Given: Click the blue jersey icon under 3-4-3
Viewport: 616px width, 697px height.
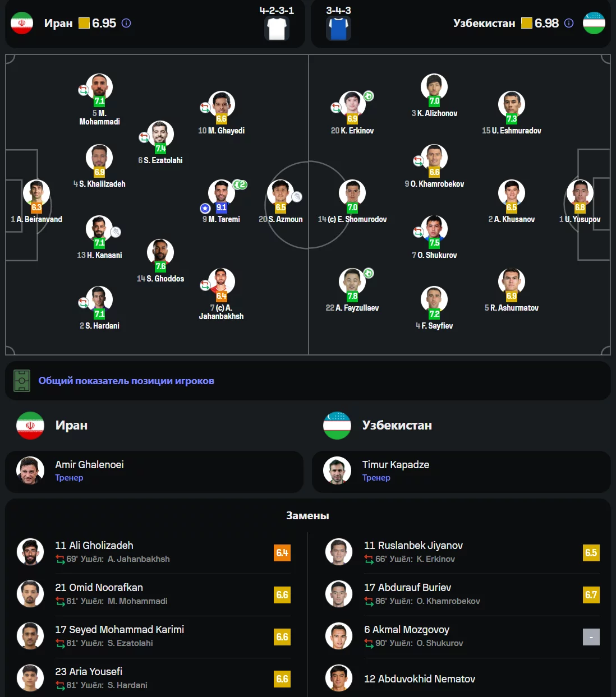Looking at the screenshot, I should pos(338,29).
